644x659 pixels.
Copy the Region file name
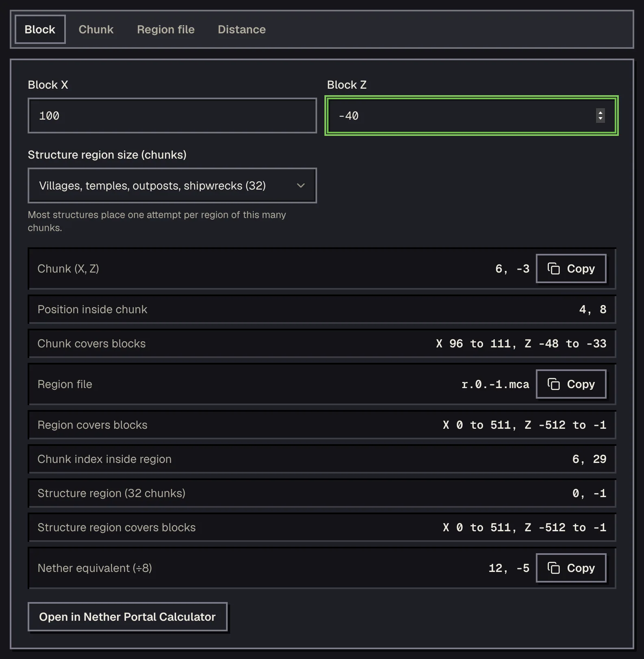pyautogui.click(x=571, y=384)
